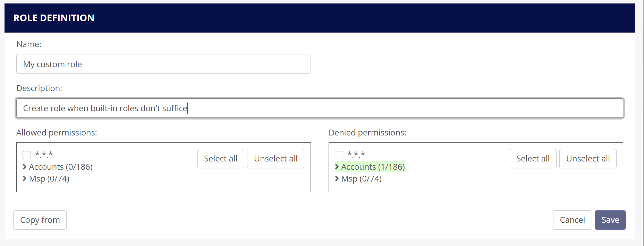Click chevron icon beside Msp in Allowed permissions
The width and height of the screenshot is (644, 246).
(x=25, y=178)
